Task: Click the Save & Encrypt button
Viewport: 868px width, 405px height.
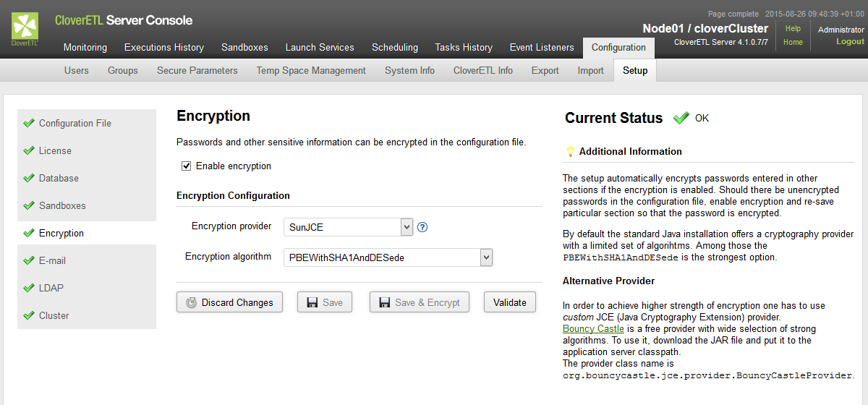Action: [x=419, y=302]
